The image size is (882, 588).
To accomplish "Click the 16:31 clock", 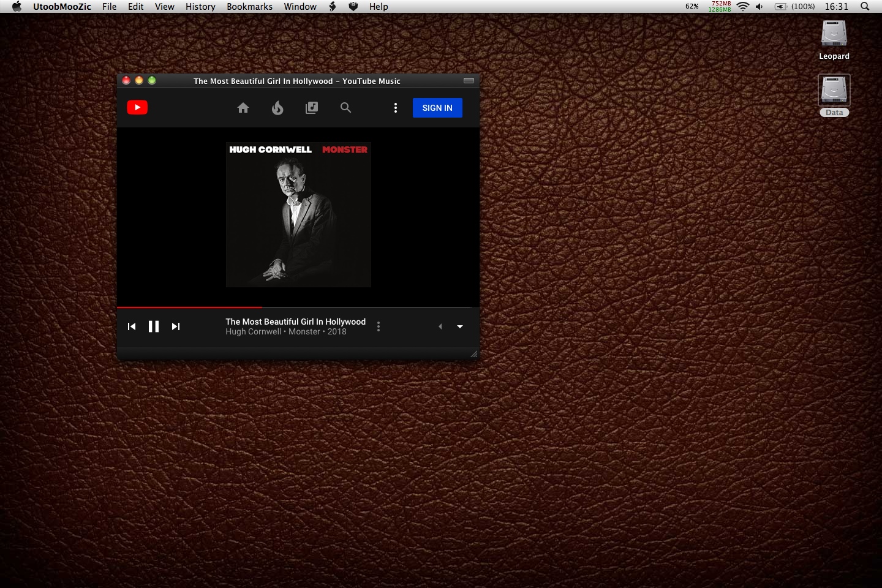I will [836, 6].
